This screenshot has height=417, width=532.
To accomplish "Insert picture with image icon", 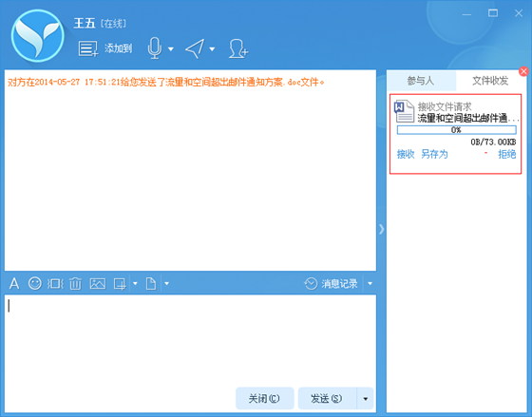I will click(x=98, y=283).
